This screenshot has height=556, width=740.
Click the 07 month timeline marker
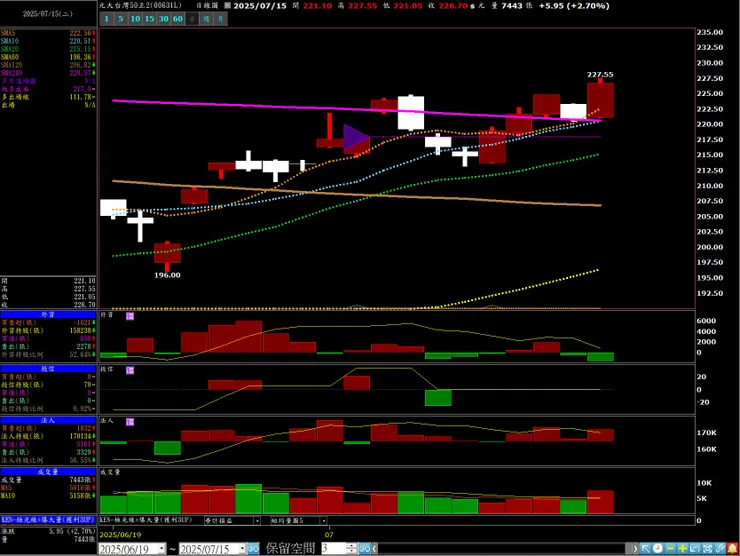click(x=329, y=535)
